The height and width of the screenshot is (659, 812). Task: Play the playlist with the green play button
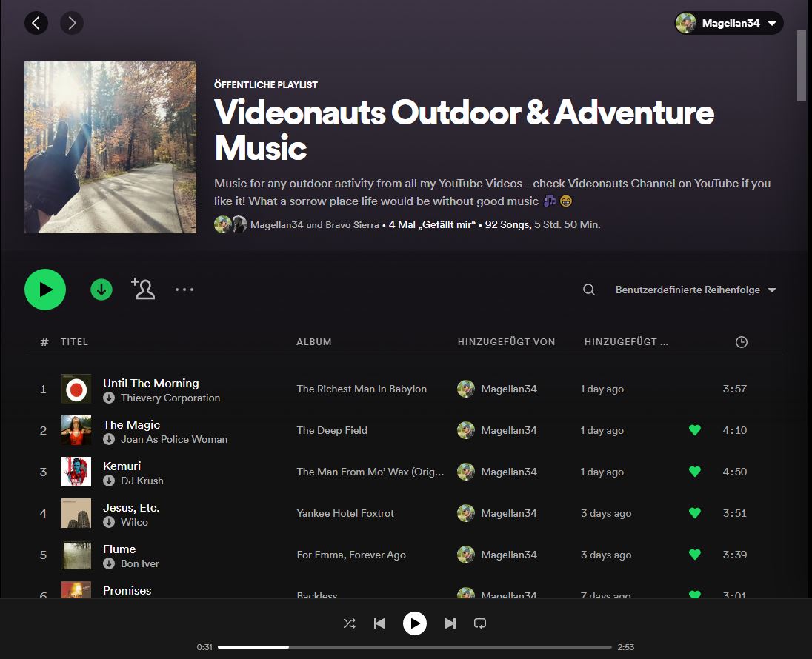point(45,290)
